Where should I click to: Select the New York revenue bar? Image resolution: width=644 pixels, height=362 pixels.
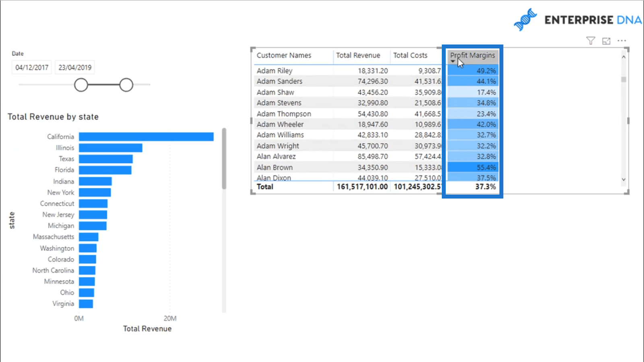tap(95, 193)
